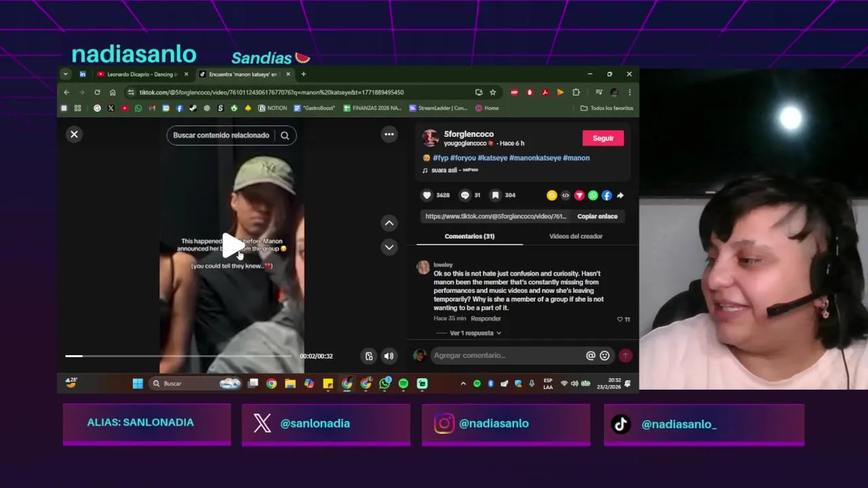Open the LinkedIn pinned browser tab
Viewport: 868px width, 488px height.
pyautogui.click(x=83, y=74)
